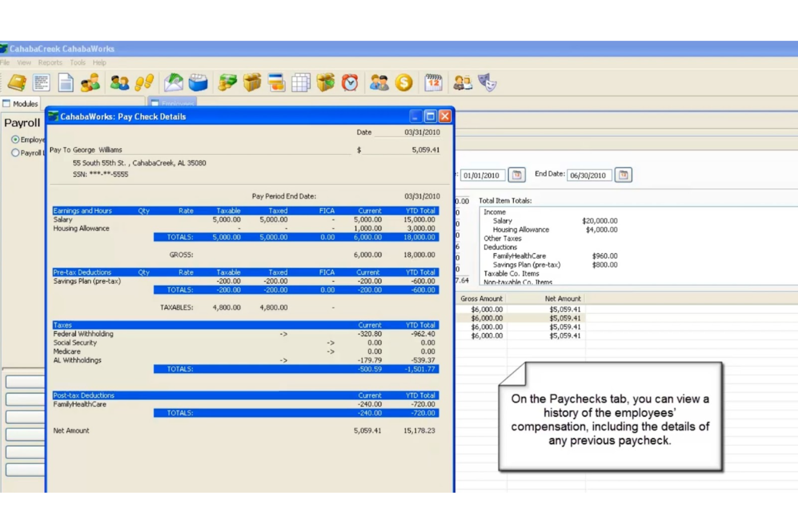Click the Federal Withholding tax row label
Viewport: 798px width, 532px height.
point(83,334)
